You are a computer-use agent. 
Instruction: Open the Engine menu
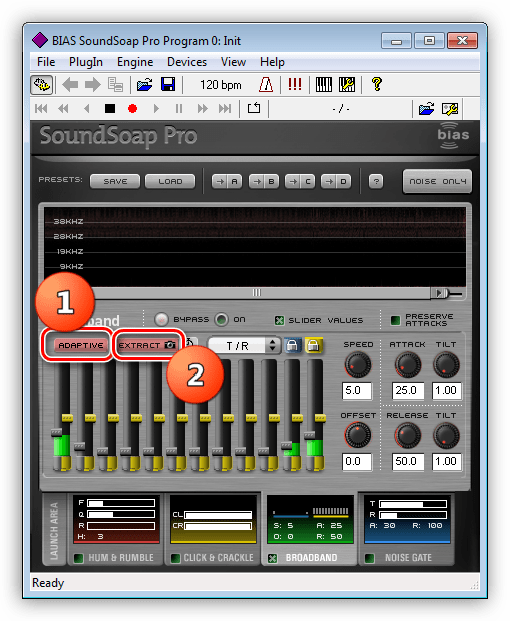(x=135, y=62)
